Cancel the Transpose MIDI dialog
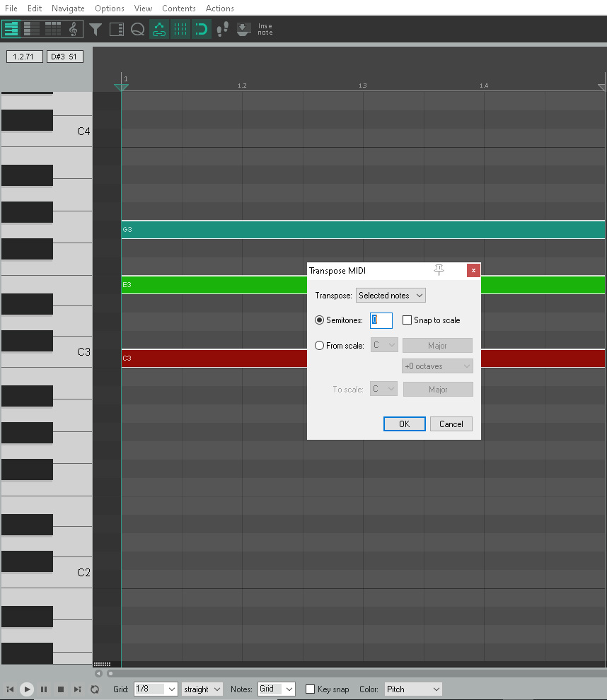This screenshot has width=607, height=700. coord(451,424)
